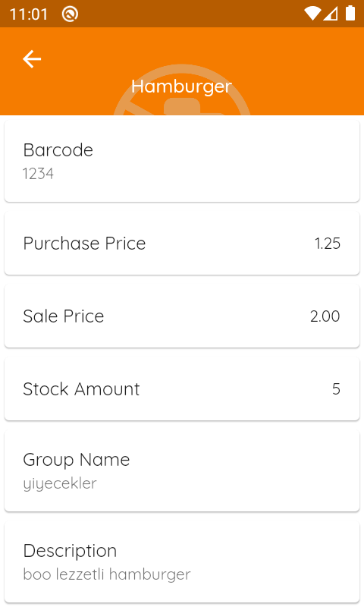Tap the yiyecekler group value
364x607 pixels.
click(60, 484)
